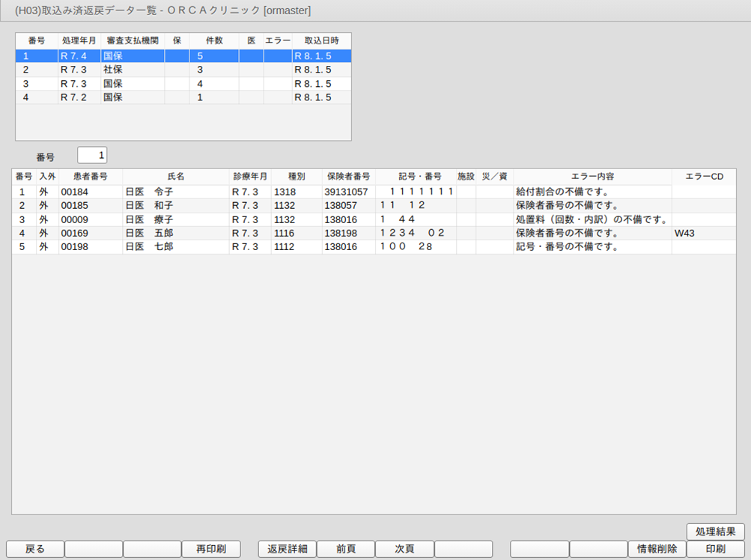This screenshot has height=560, width=751.
Task: Select the R7.3 社保 row in top list
Action: [x=183, y=70]
